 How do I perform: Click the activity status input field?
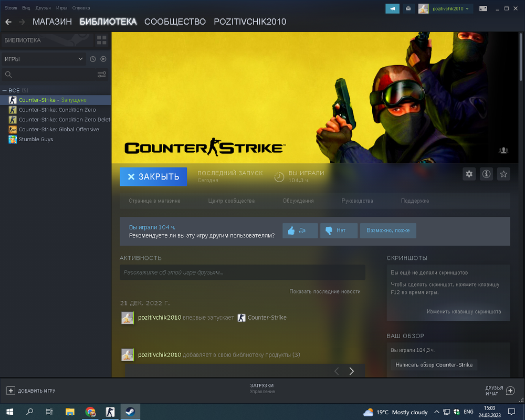(243, 272)
